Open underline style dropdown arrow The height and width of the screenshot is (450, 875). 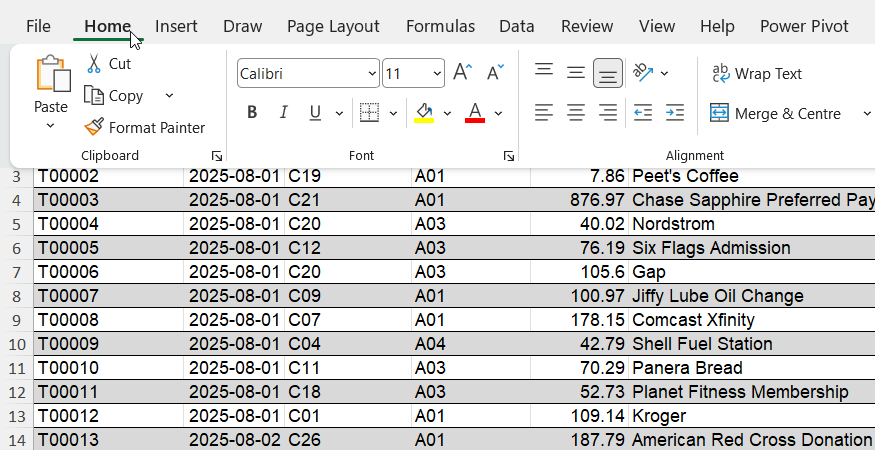(339, 113)
